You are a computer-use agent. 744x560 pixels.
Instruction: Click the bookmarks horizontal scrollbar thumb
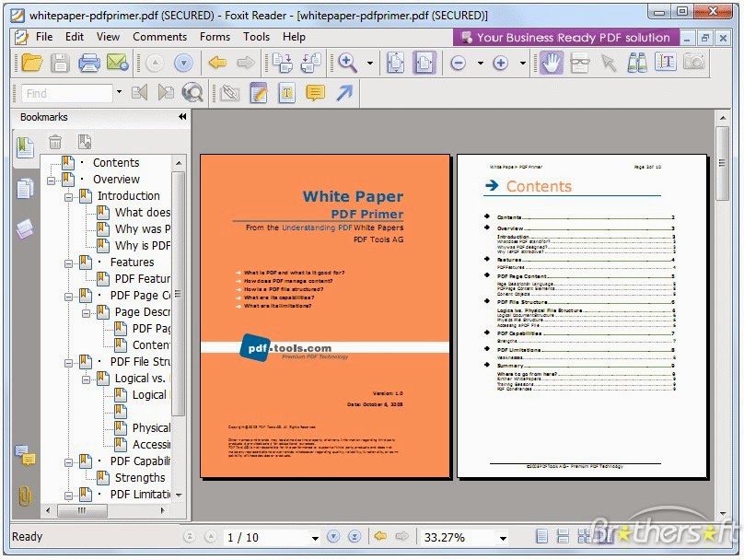82,510
